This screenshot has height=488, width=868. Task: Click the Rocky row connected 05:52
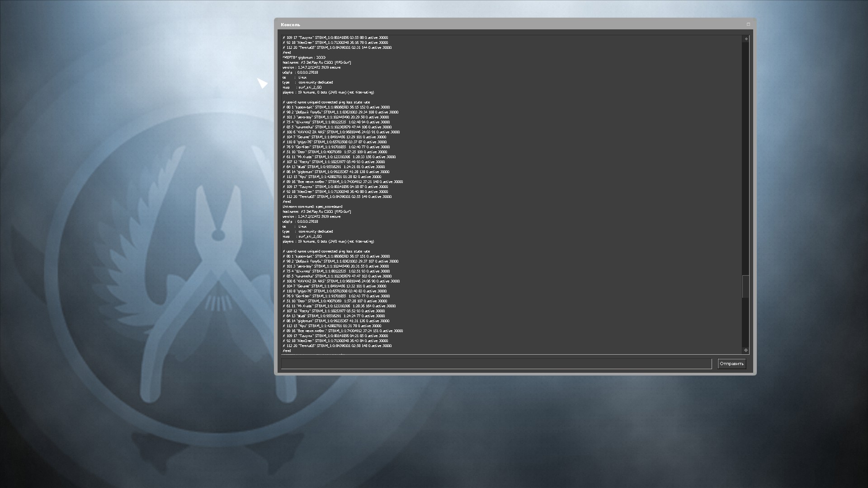coord(334,311)
